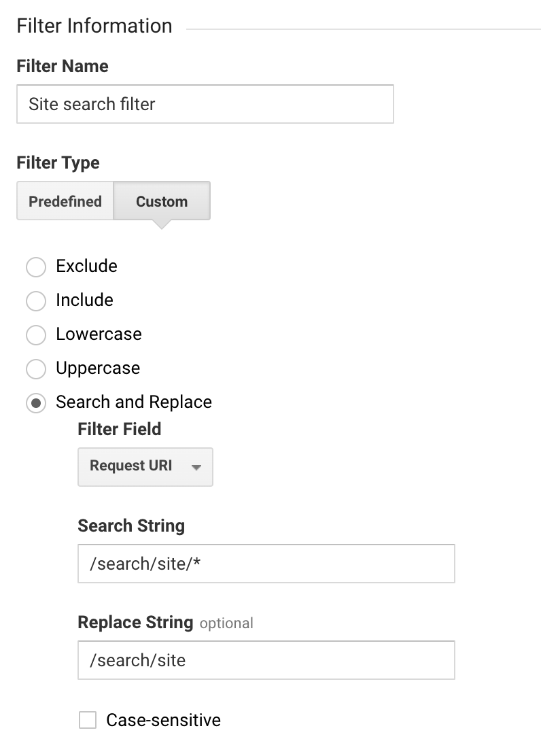Click the Filter Field heading label

120,429
